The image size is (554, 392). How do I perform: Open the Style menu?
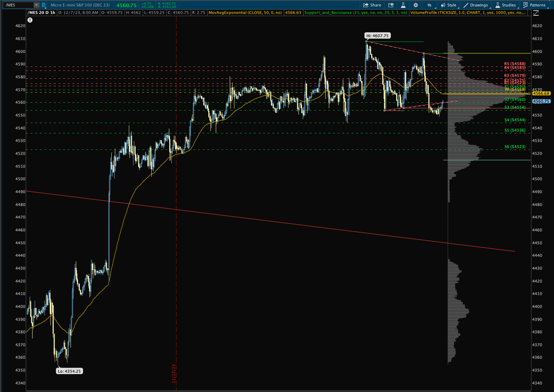point(449,5)
